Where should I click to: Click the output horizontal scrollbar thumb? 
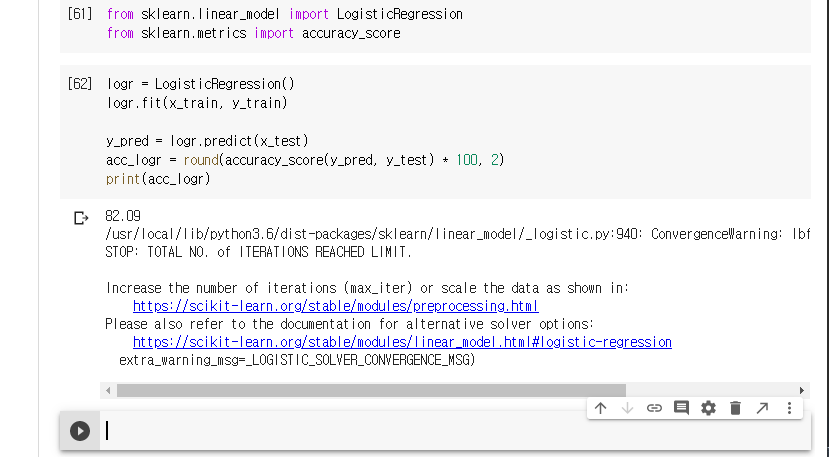(x=367, y=390)
